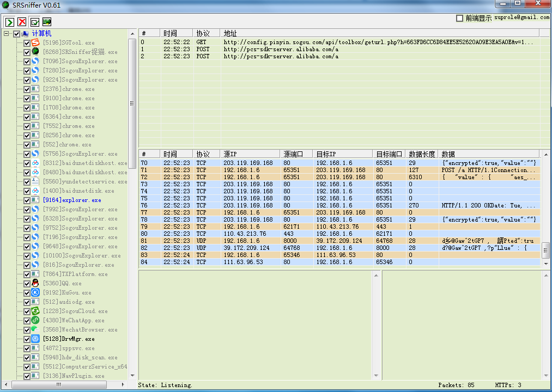The height and width of the screenshot is (392, 552).
Task: Click the computer icon beside 计算机
Action: point(26,34)
